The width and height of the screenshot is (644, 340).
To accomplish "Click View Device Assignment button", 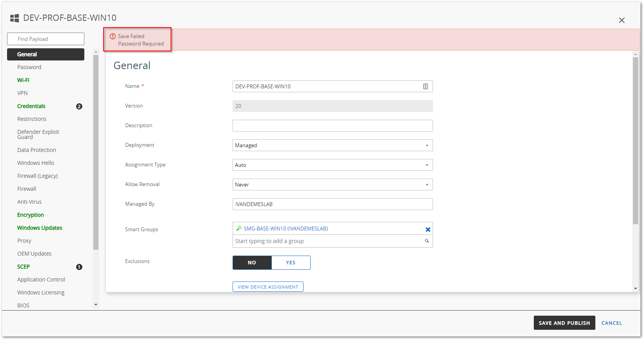I will point(268,287).
